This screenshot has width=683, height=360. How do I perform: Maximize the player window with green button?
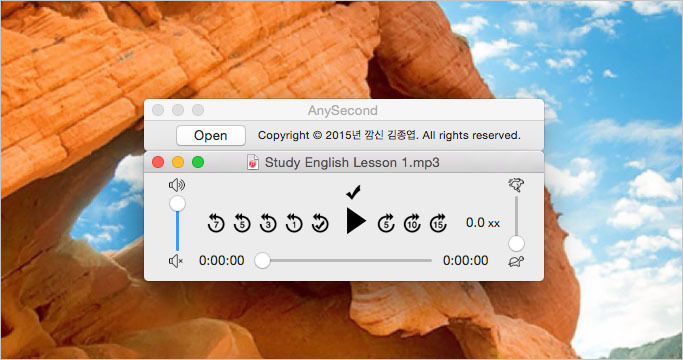click(198, 163)
